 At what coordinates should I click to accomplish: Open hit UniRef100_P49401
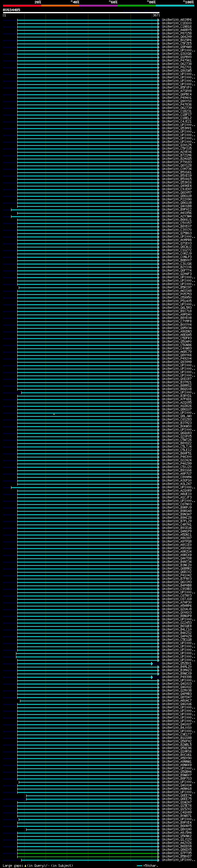[x=177, y=98]
